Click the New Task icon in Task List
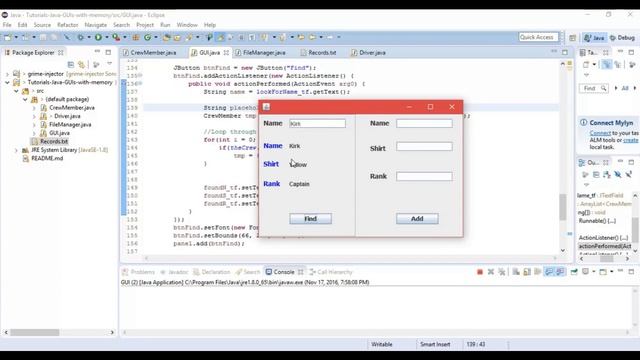The width and height of the screenshot is (640, 360). 586,64
